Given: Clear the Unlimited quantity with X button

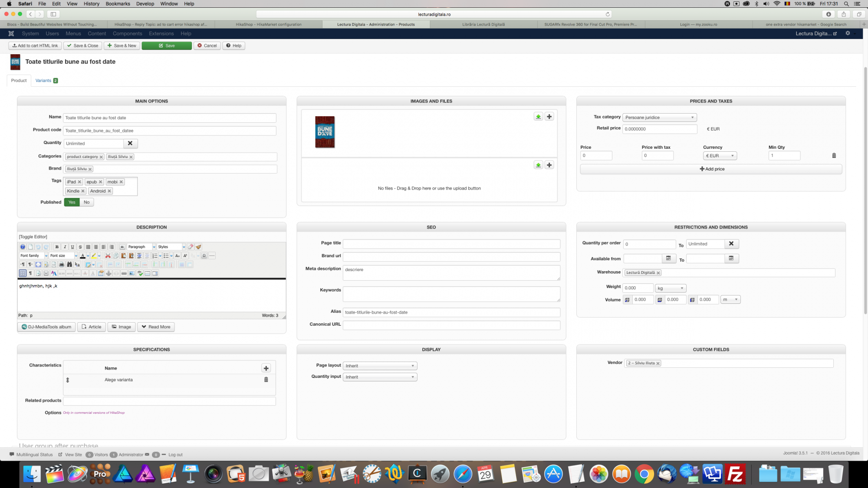Looking at the screenshot, I should (130, 143).
